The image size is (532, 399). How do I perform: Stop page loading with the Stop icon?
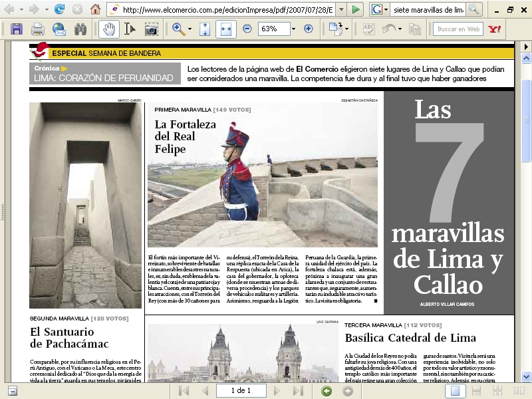coord(78,9)
